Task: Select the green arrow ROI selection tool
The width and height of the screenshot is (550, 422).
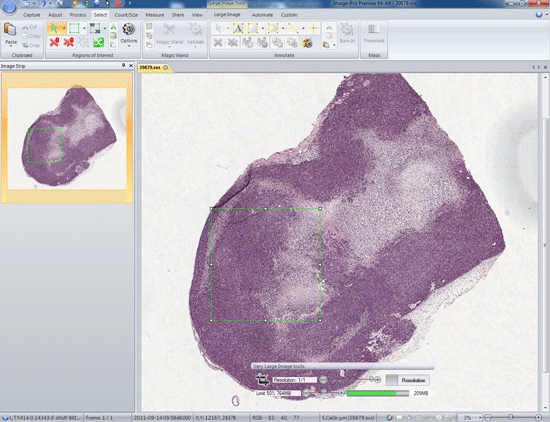Action: 54,28
